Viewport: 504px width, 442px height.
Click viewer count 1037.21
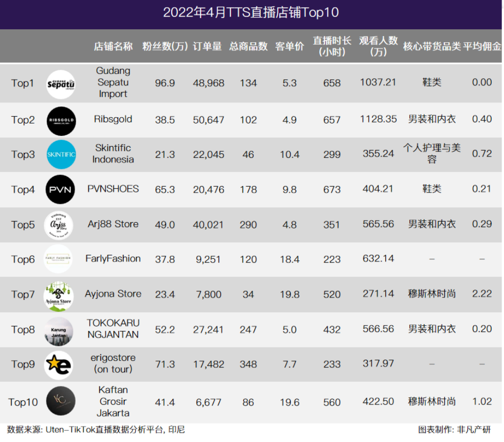click(x=378, y=82)
